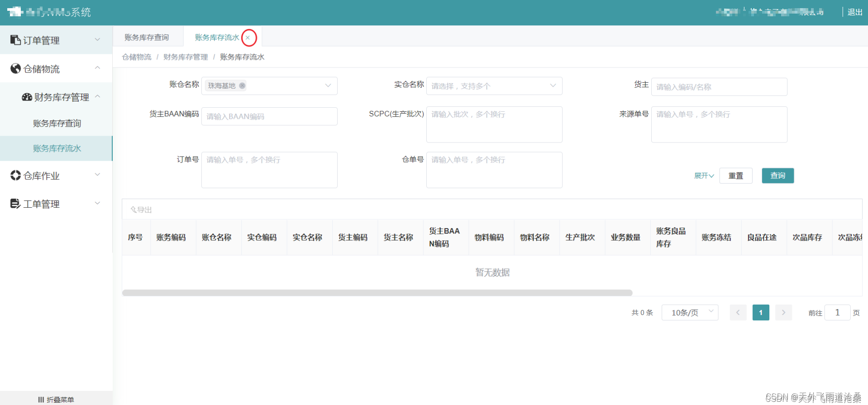Focus the 货主 input field
Viewport: 868px width, 405px height.
point(719,87)
